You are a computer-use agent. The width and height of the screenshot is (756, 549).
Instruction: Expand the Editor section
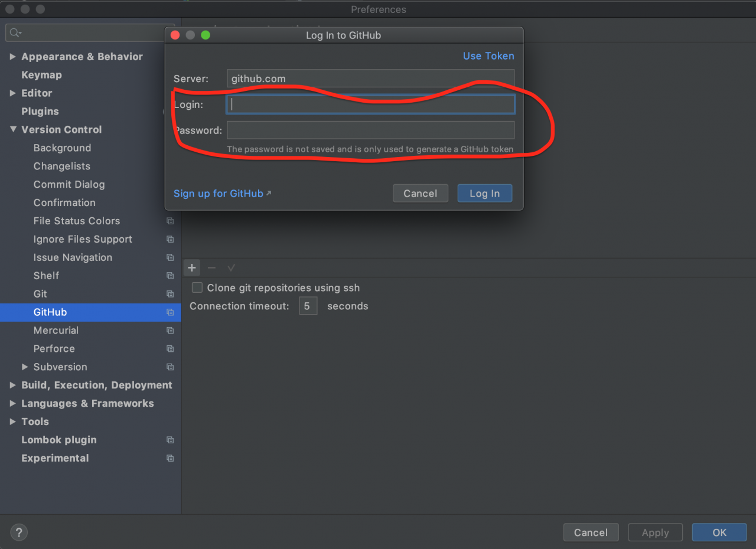pos(12,93)
